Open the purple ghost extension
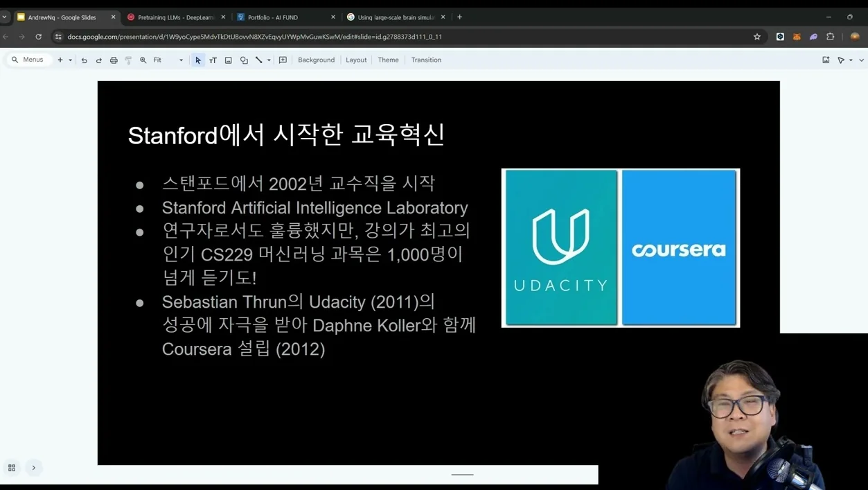The image size is (868, 490). (813, 37)
